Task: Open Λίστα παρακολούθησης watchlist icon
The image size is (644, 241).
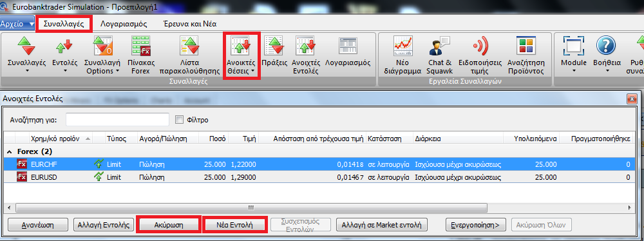Action: [189, 45]
